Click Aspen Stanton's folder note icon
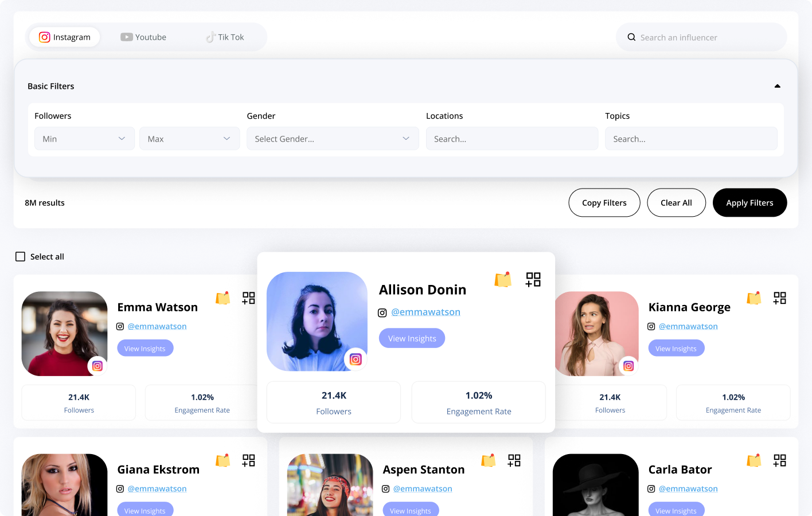812x516 pixels. (x=489, y=460)
